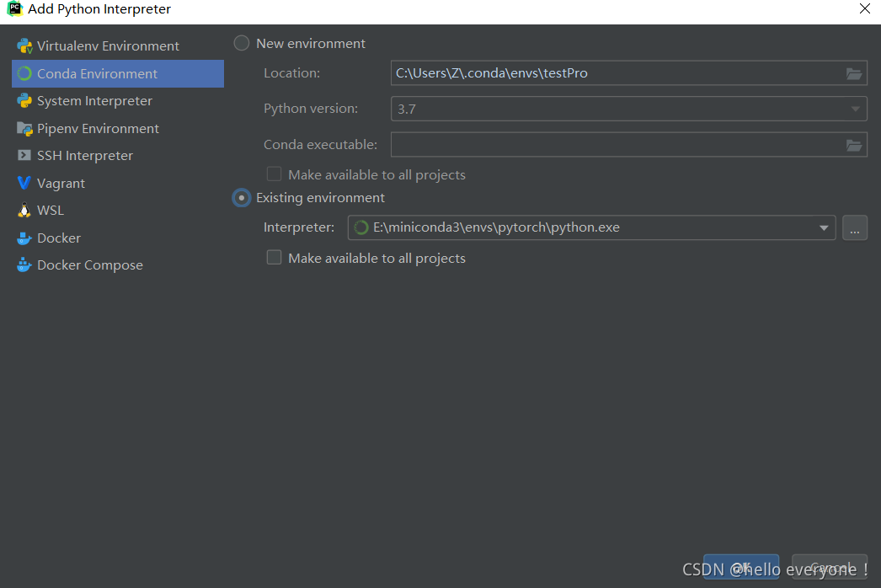Click the Docker Compose icon
This screenshot has height=588, width=881.
point(24,265)
